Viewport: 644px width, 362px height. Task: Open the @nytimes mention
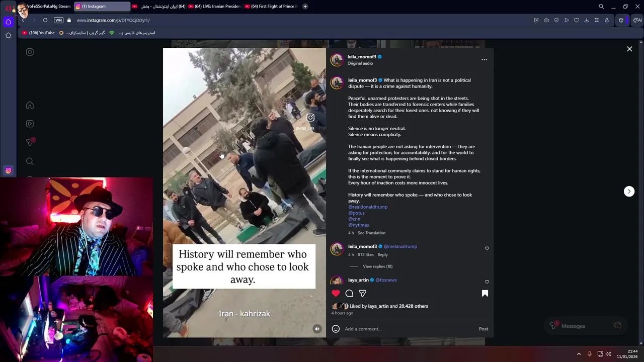pyautogui.click(x=358, y=225)
